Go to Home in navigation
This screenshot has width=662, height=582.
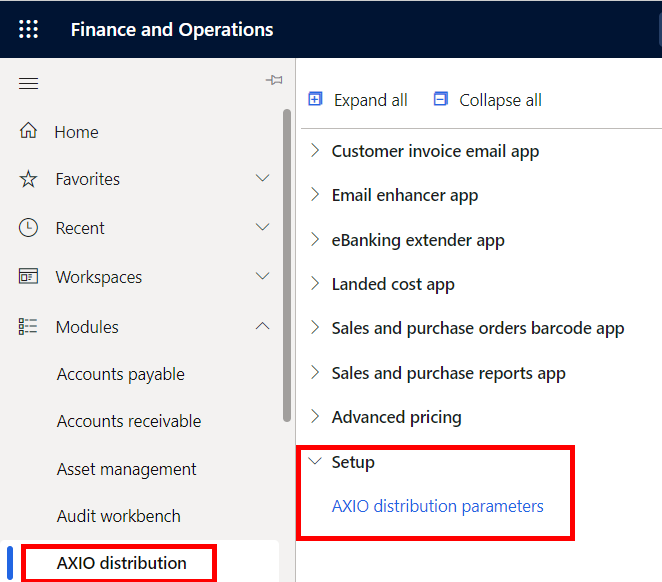pos(76,132)
